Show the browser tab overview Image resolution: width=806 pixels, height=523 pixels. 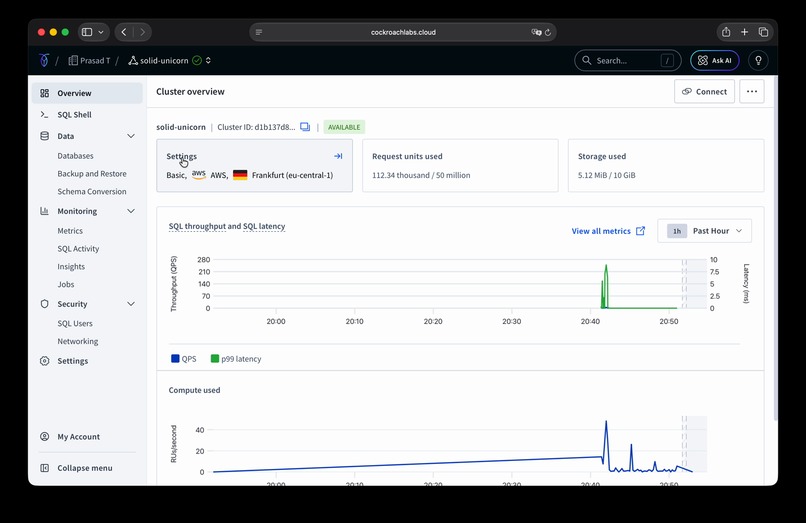pos(763,32)
